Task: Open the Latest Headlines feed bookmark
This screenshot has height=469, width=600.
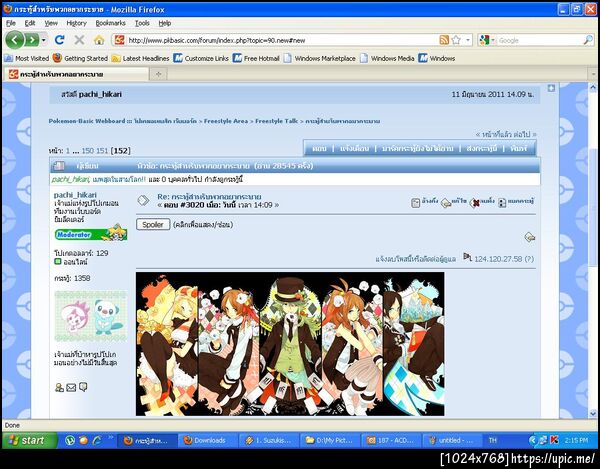Action: click(140, 58)
